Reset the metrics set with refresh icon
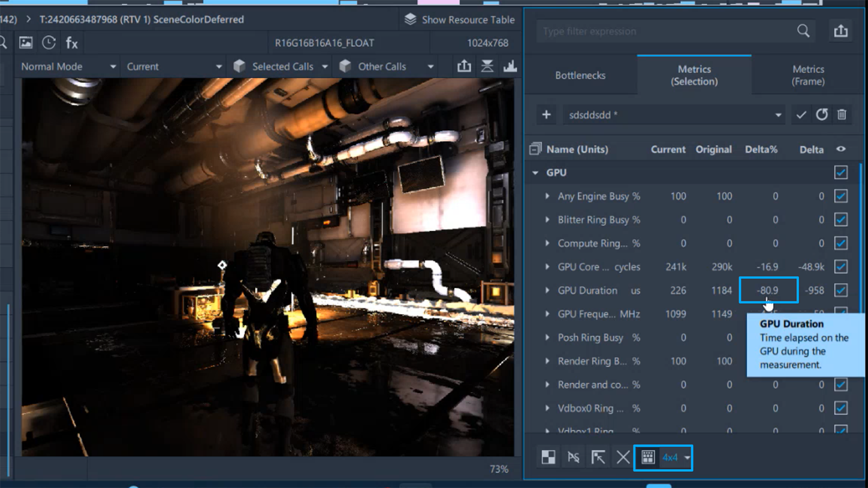 click(822, 115)
